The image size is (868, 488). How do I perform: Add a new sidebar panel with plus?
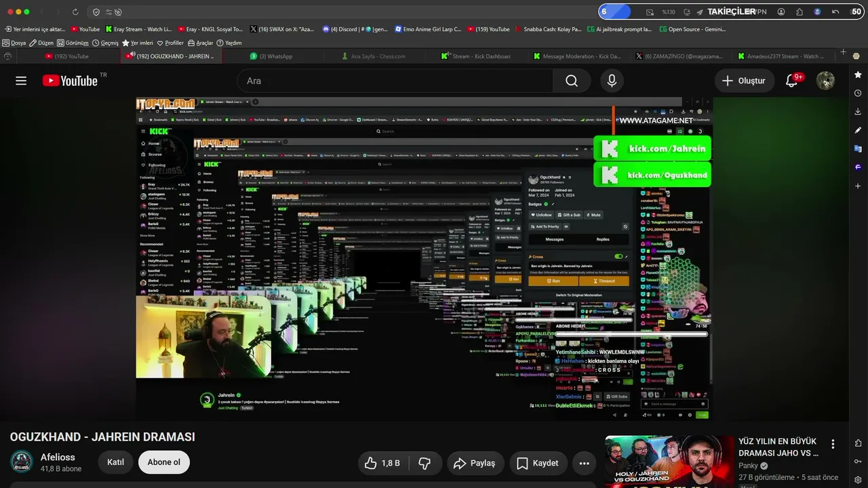(x=858, y=185)
